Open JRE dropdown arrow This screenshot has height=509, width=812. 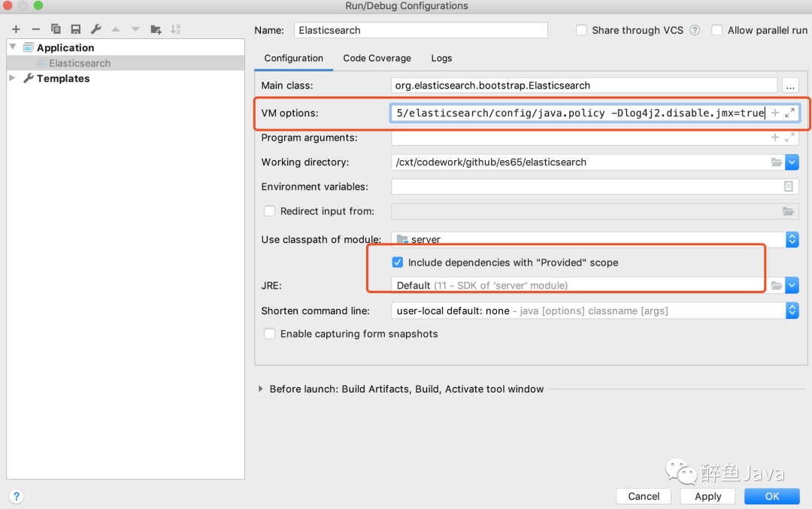click(x=792, y=285)
